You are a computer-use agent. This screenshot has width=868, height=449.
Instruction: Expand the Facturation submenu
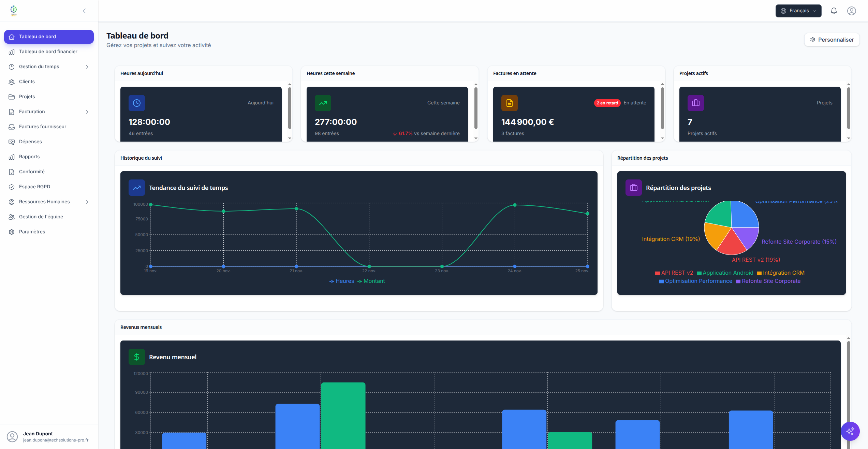[x=87, y=112]
